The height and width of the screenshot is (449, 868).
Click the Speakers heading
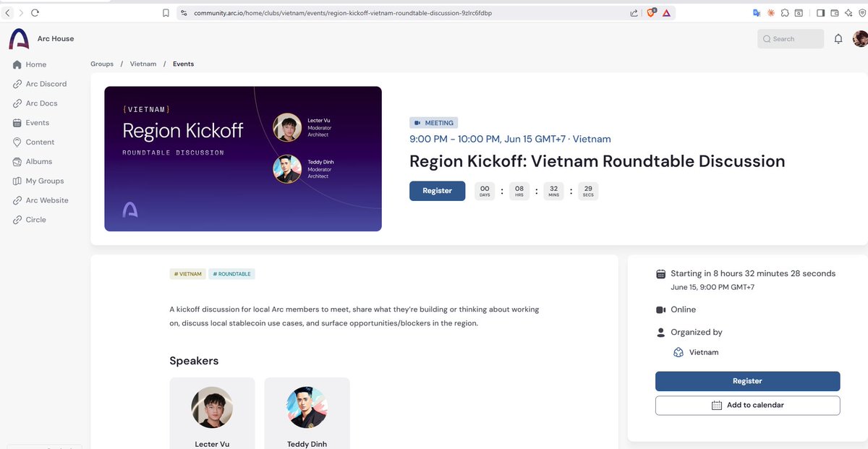point(194,361)
